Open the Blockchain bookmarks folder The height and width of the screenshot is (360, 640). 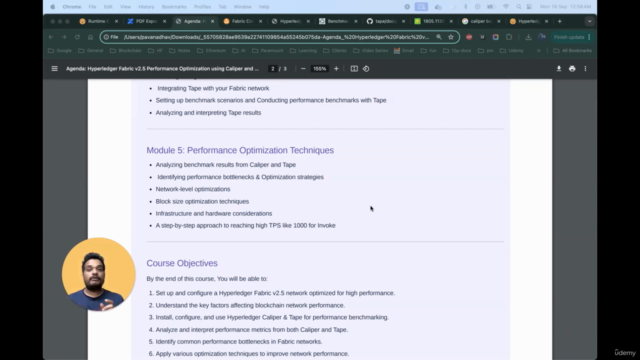tap(127, 51)
